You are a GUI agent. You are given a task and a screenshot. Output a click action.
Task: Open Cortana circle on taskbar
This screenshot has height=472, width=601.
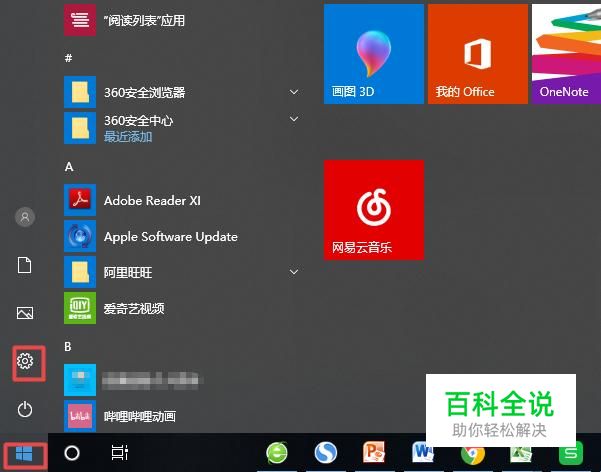click(72, 453)
